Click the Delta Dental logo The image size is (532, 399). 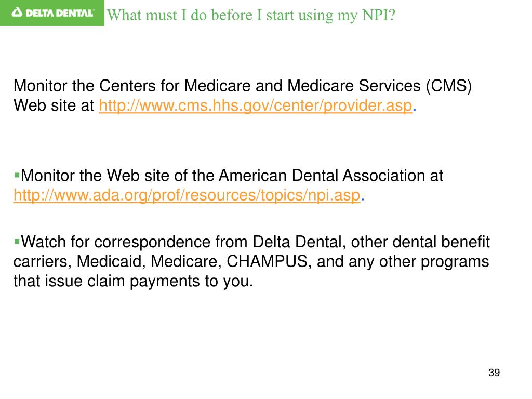(x=52, y=13)
